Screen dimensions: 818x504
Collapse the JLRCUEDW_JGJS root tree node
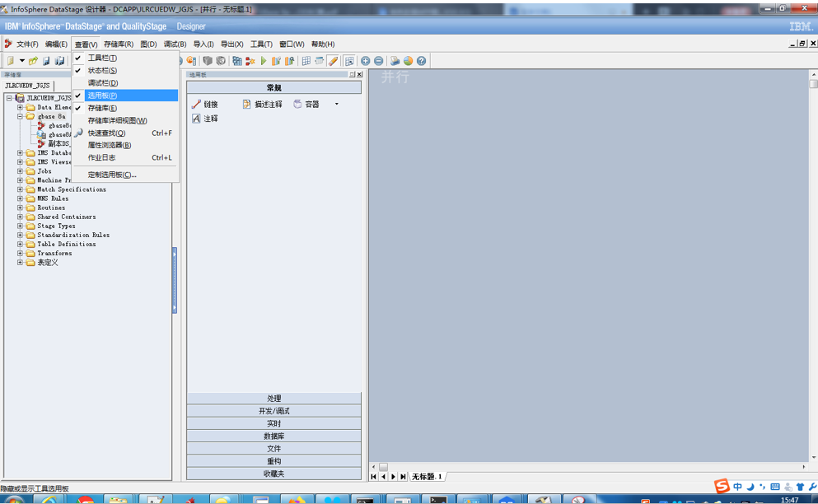click(9, 98)
